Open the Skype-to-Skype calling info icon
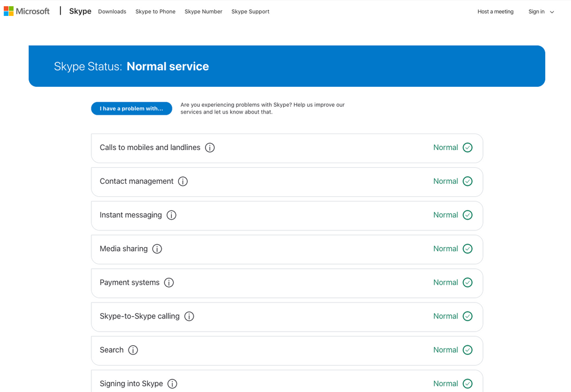Viewport: 571px width, 392px height. (x=189, y=316)
